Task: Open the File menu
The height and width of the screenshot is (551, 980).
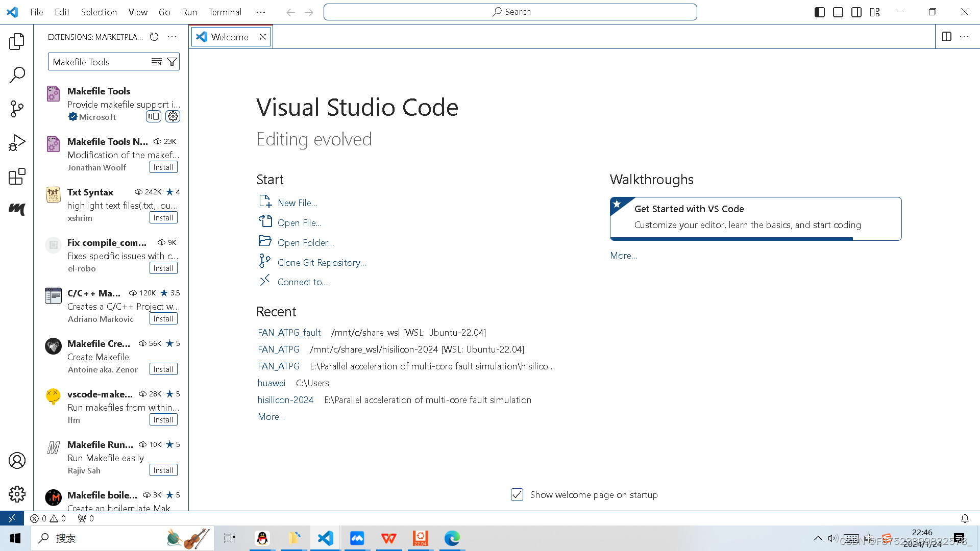Action: click(37, 12)
